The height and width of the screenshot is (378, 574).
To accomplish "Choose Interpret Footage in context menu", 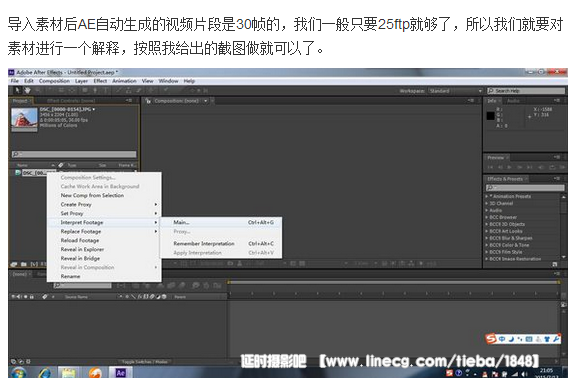I will (x=104, y=222).
